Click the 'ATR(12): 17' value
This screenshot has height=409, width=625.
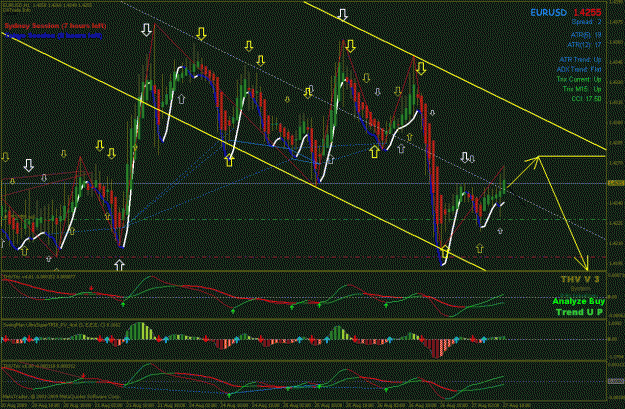pos(584,45)
